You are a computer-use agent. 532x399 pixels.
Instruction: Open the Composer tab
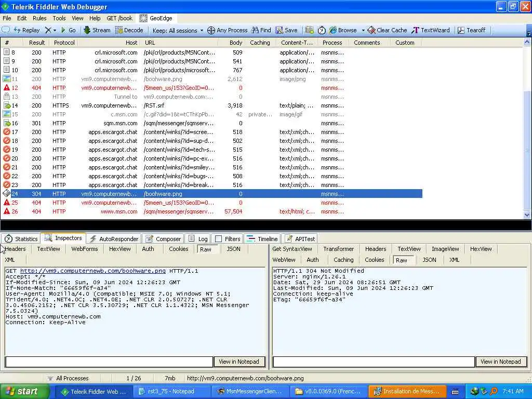(x=163, y=239)
